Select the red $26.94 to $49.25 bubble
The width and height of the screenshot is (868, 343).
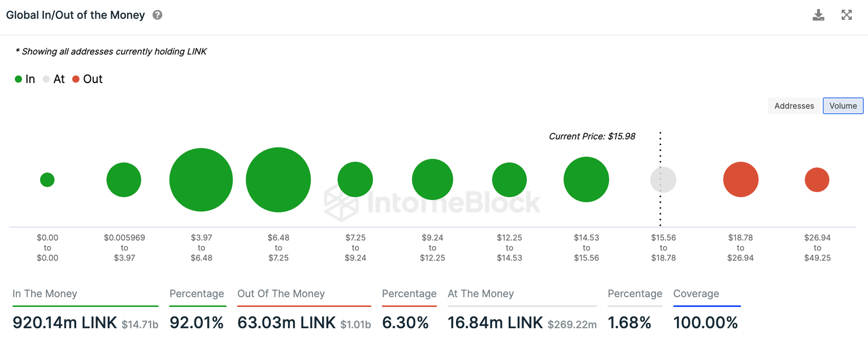817,180
